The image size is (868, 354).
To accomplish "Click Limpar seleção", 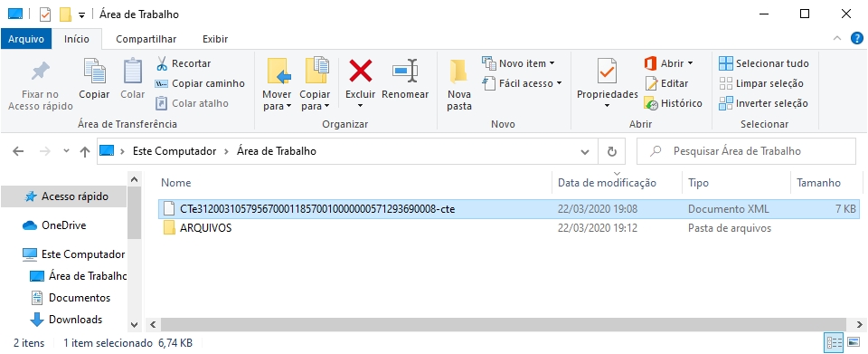I will [761, 83].
